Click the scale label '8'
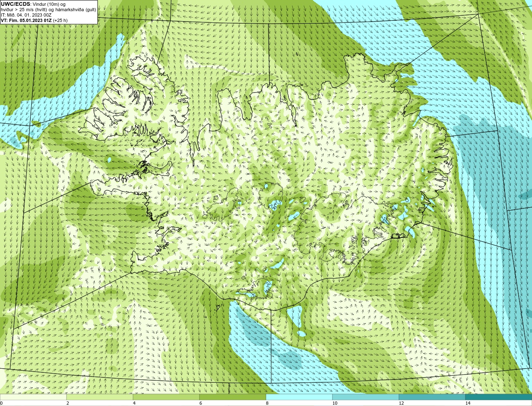Screen dimensions: 532x406 pyautogui.click(x=267, y=403)
